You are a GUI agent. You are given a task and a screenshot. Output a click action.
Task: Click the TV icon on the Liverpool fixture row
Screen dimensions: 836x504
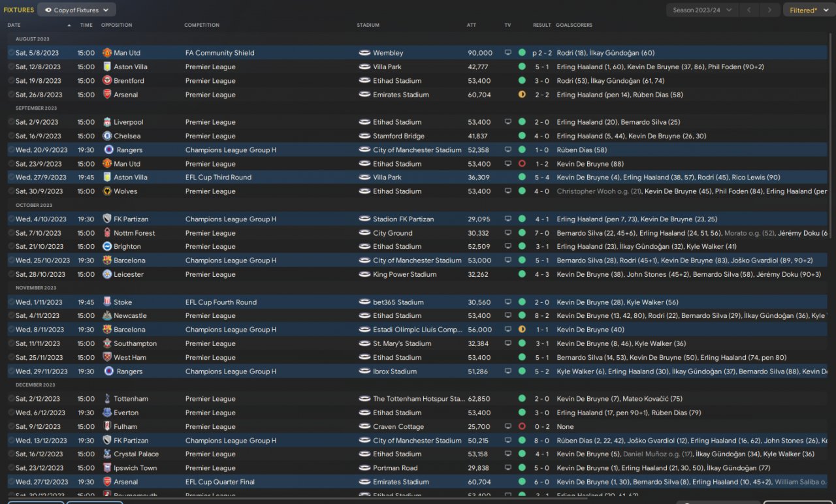pos(508,122)
